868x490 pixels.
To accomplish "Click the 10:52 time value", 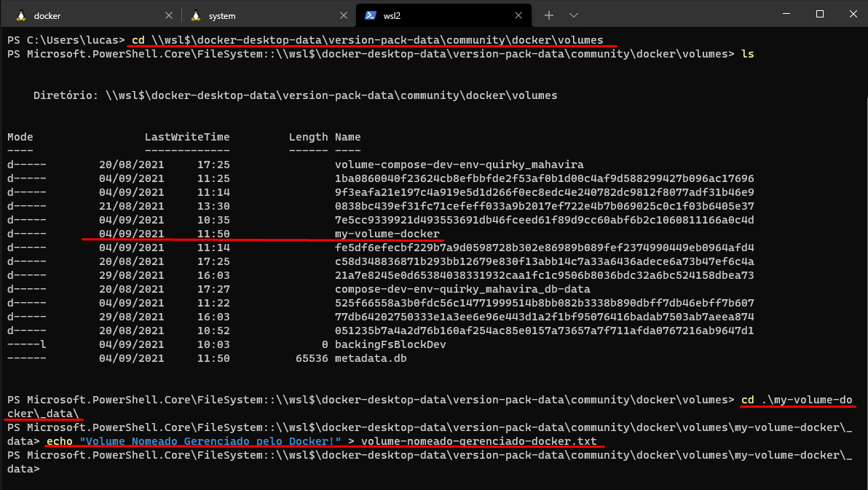I will (x=213, y=331).
